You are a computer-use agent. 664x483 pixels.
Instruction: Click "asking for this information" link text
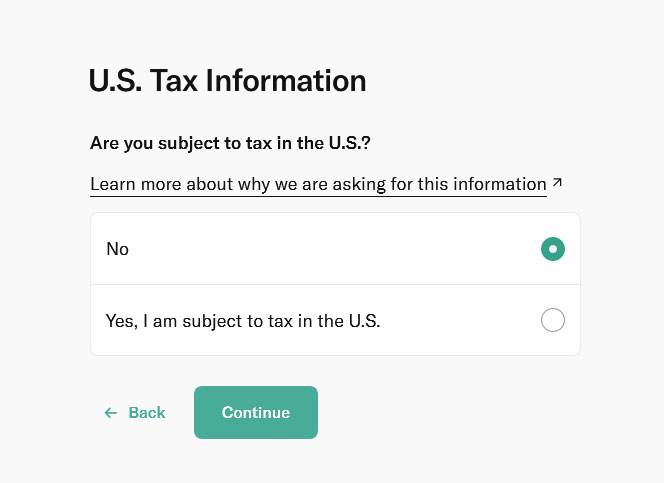[445, 184]
